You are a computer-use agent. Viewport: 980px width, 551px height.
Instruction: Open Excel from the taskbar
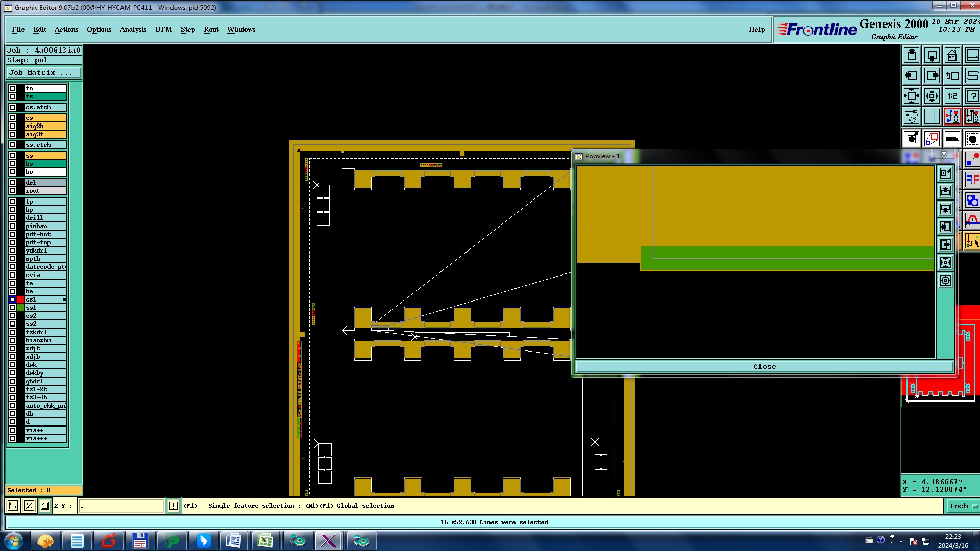pyautogui.click(x=265, y=541)
